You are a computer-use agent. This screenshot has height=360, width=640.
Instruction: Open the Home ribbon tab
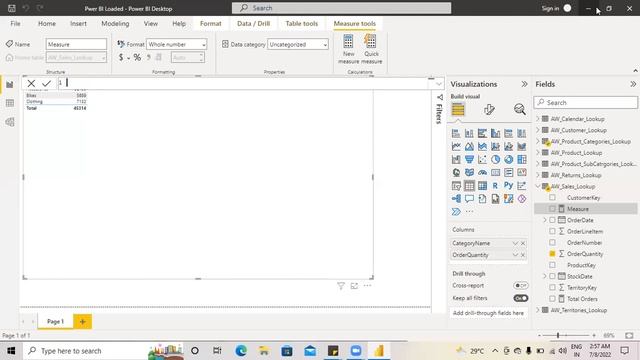[x=47, y=24]
